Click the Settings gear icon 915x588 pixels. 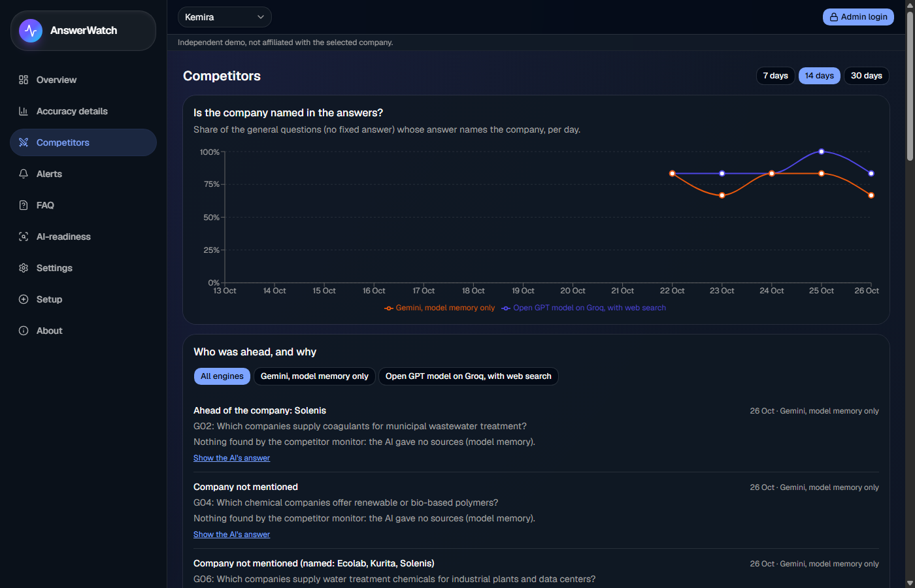pyautogui.click(x=24, y=268)
